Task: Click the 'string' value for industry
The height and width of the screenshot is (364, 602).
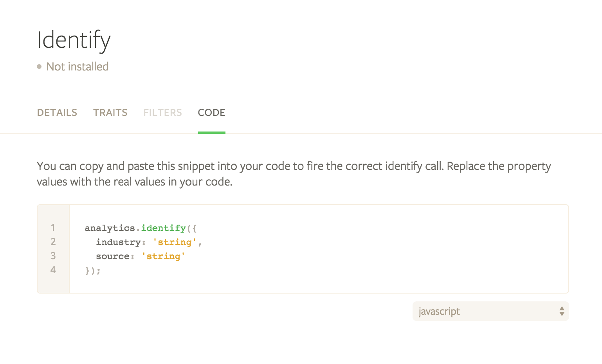Action: [175, 242]
